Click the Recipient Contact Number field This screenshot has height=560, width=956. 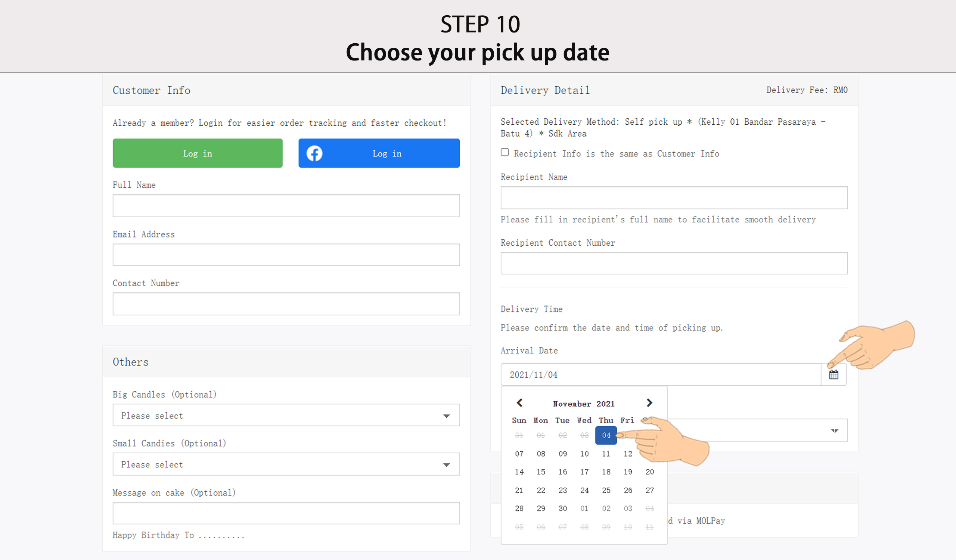(674, 263)
